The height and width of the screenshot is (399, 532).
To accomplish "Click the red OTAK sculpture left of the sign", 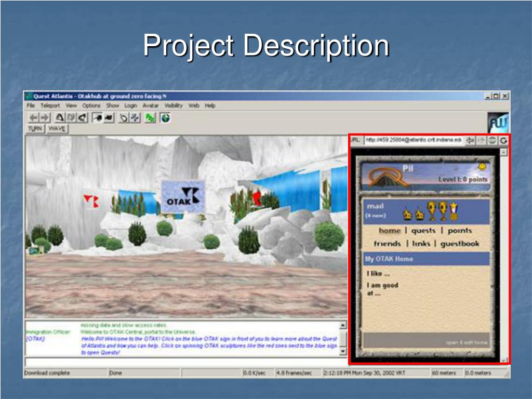I will [91, 201].
